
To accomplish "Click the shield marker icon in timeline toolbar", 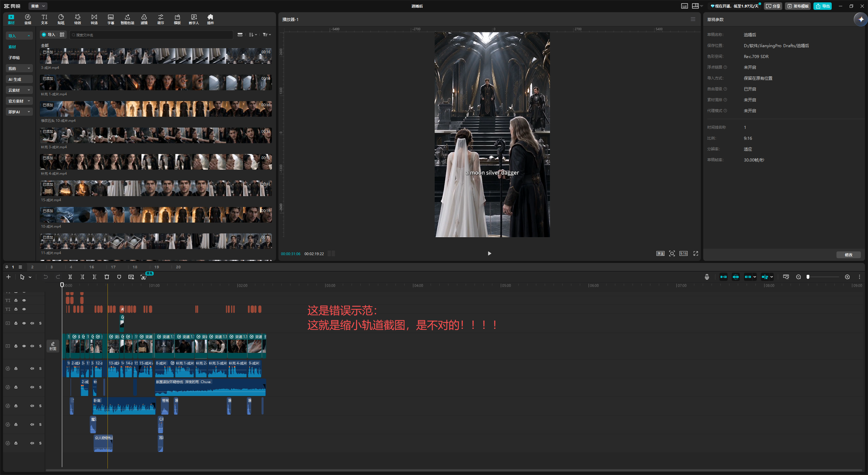I will coord(119,277).
